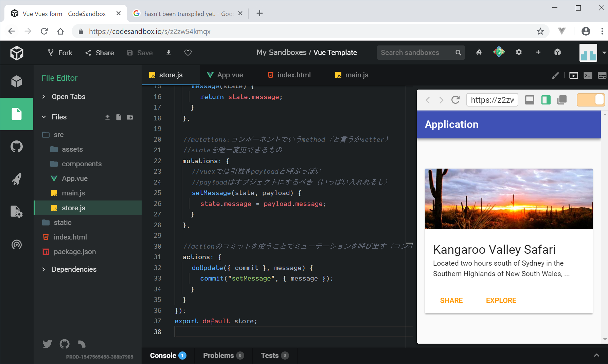The width and height of the screenshot is (608, 364).
Task: Open the GitHub panel in the sidebar
Action: (16, 147)
